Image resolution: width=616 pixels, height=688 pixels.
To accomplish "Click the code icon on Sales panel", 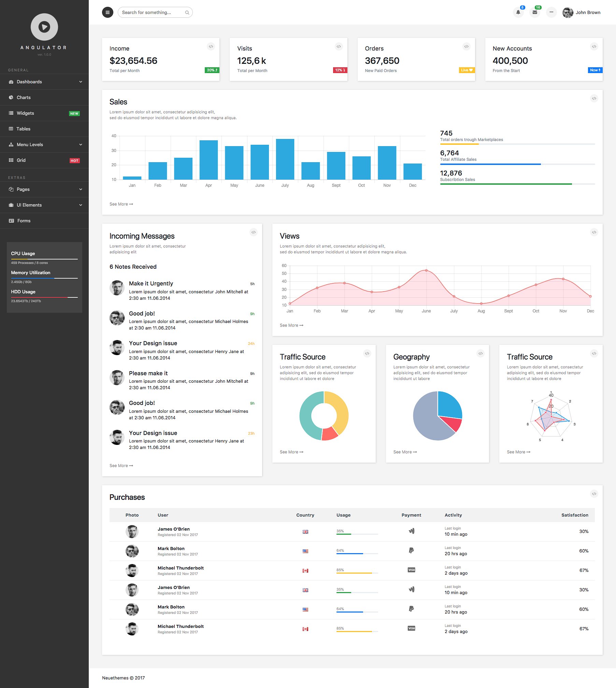I will pos(594,98).
